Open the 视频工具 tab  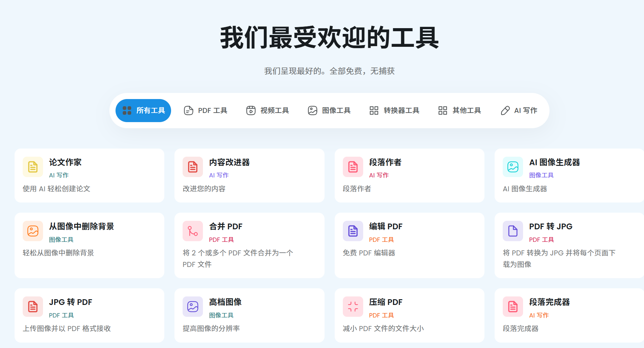(x=267, y=111)
